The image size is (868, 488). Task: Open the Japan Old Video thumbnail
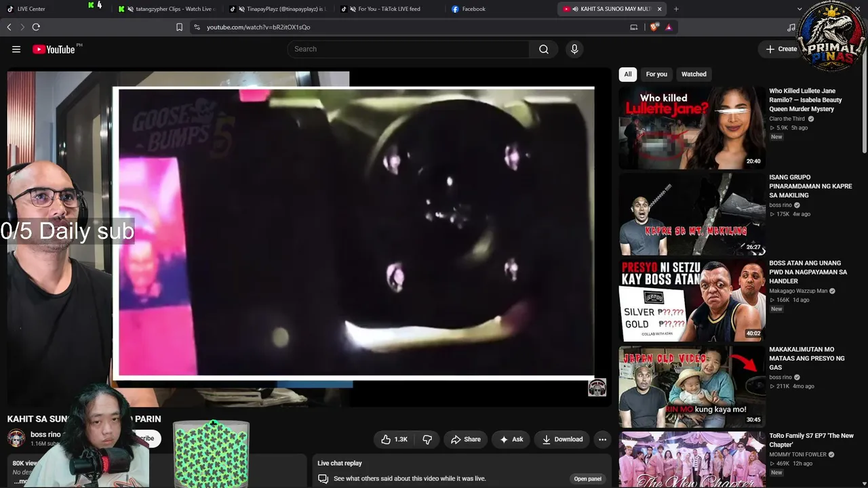click(x=692, y=386)
